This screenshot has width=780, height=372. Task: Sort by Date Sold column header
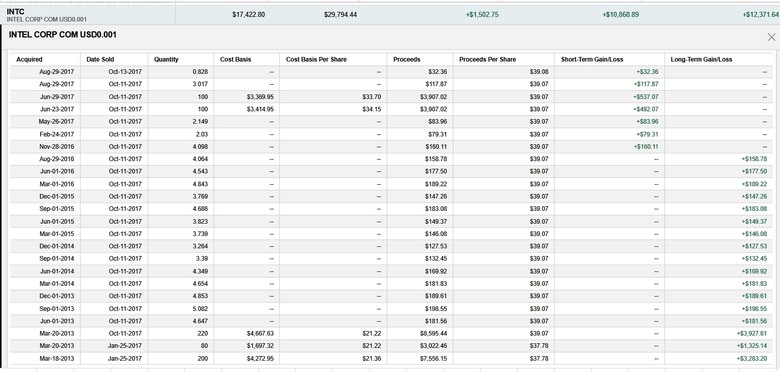tap(100, 60)
